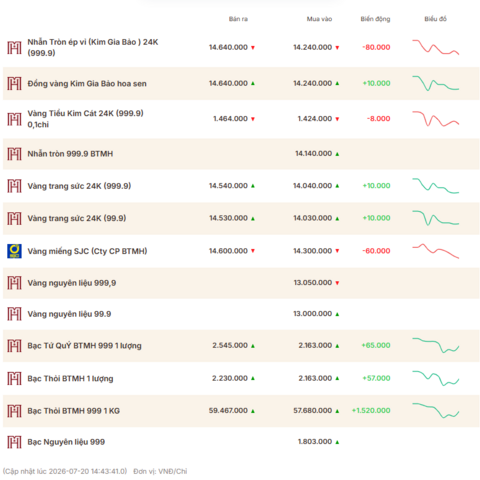This screenshot has width=480, height=480.
Task: Open the green trend chart for Bạc Thỏi BTMH 999 1 KG
Action: (436, 411)
